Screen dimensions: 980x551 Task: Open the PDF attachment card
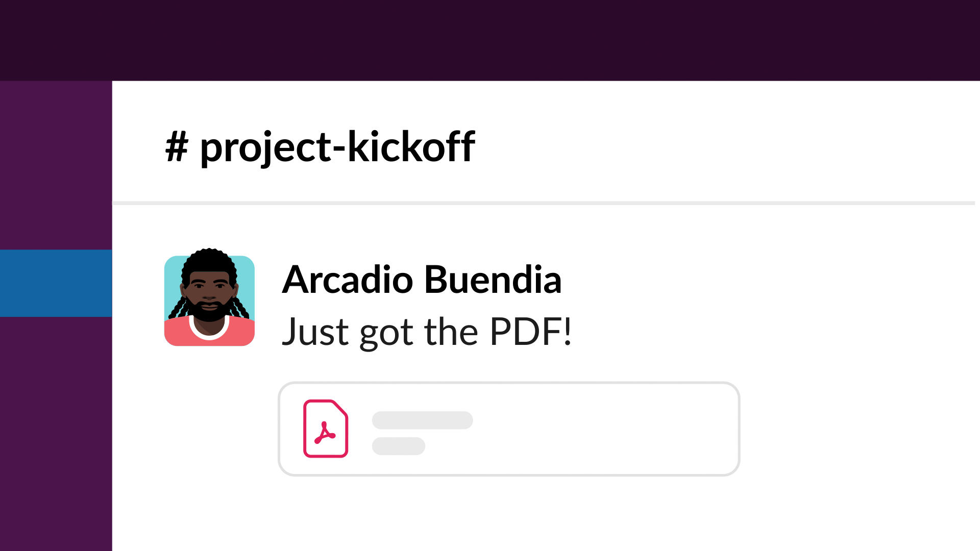tap(509, 429)
